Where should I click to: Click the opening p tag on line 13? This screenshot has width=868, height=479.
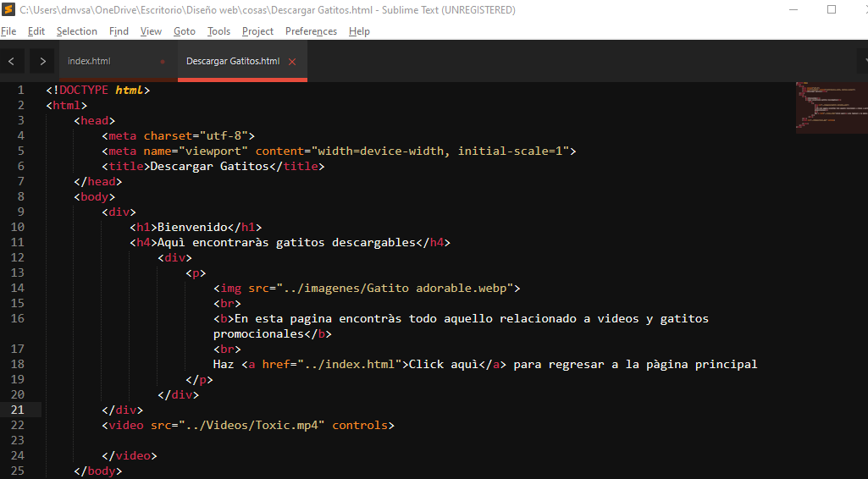click(x=196, y=273)
